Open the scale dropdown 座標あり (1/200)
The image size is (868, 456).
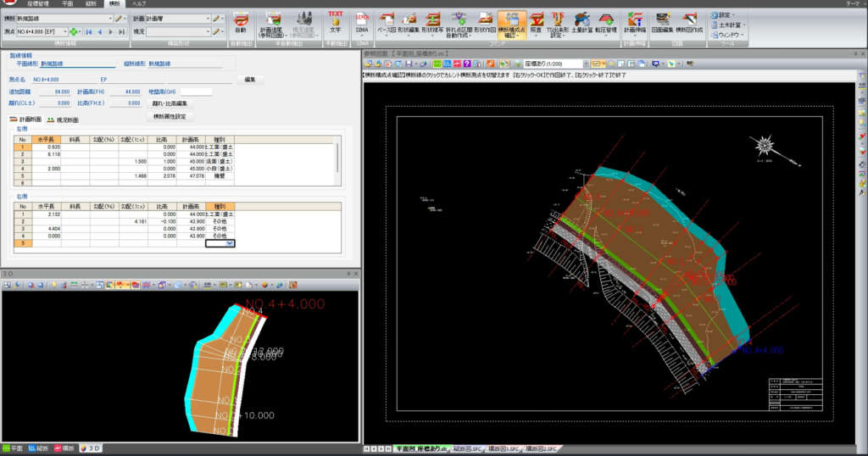[x=584, y=64]
